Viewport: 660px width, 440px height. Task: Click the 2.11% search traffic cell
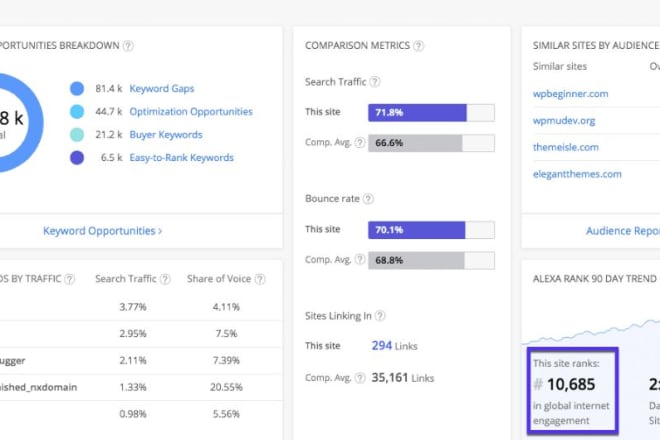[133, 360]
